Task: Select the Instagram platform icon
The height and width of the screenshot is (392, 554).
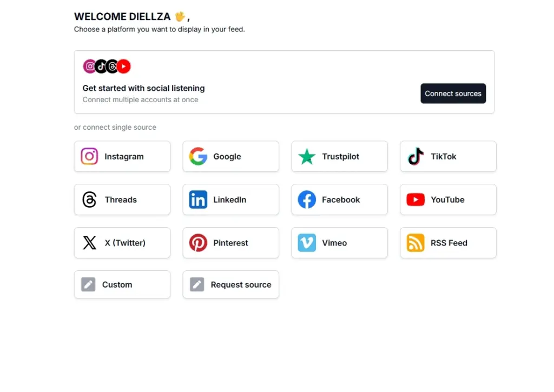Action: [x=89, y=156]
